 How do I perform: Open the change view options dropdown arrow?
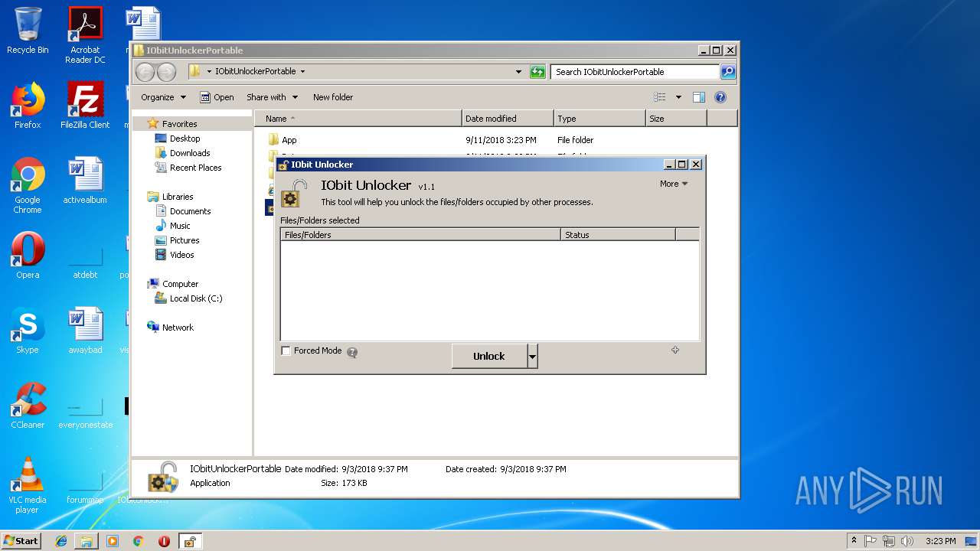coord(678,97)
